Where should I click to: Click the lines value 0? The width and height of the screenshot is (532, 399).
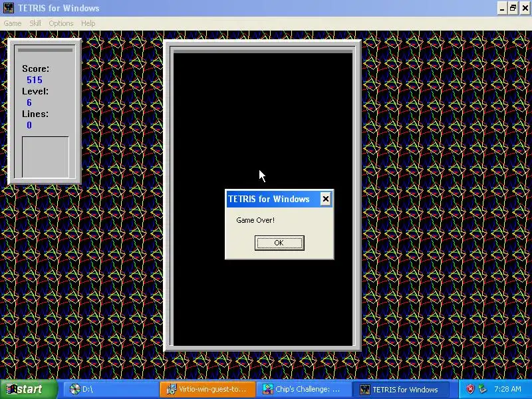click(29, 125)
